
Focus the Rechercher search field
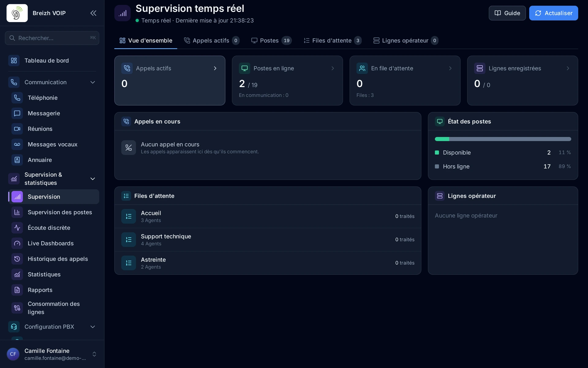pyautogui.click(x=52, y=38)
